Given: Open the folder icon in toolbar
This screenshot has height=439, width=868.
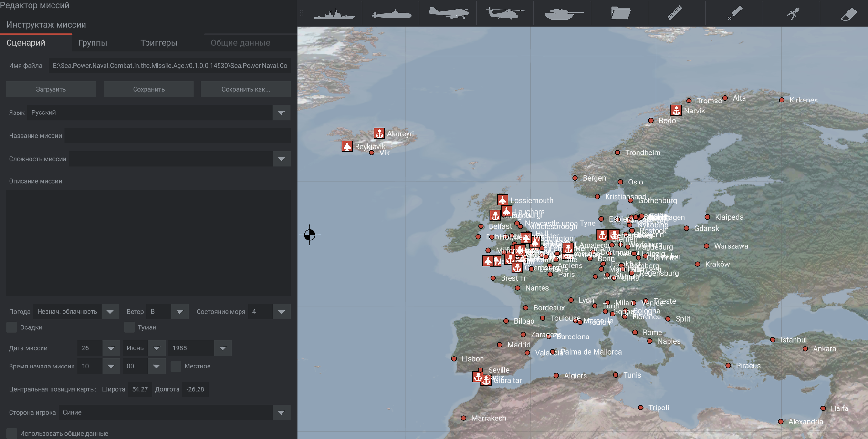Looking at the screenshot, I should (620, 13).
